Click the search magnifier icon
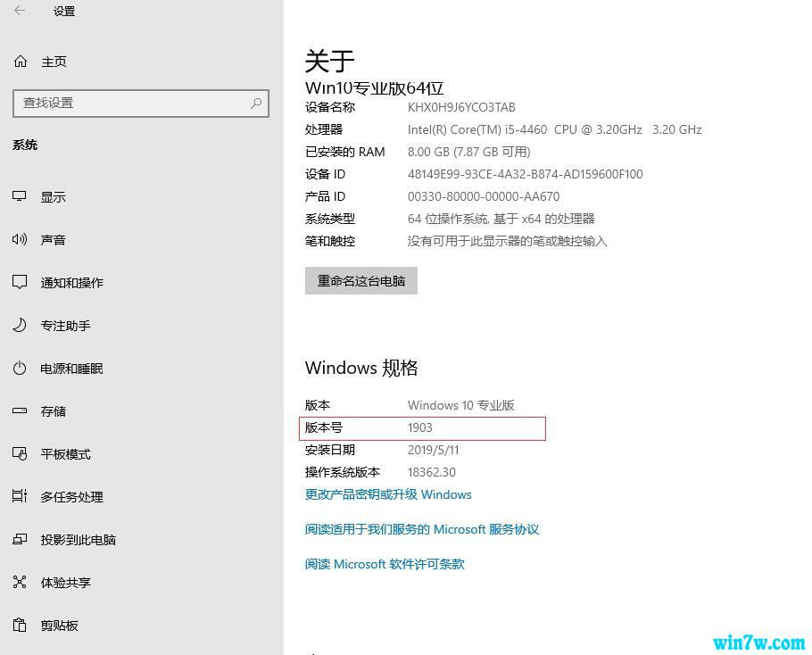812x655 pixels. click(256, 104)
